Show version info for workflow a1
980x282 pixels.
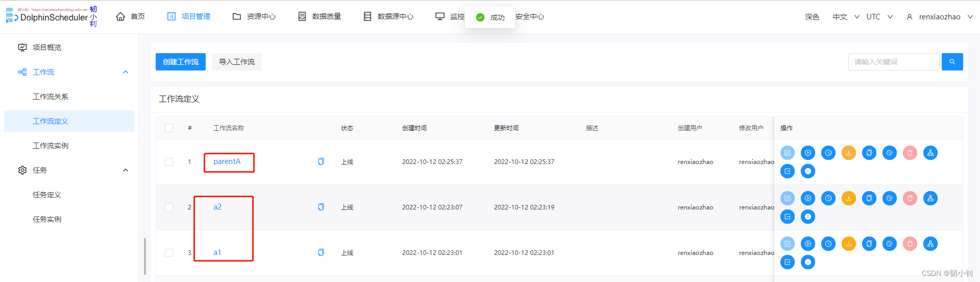coord(808,262)
